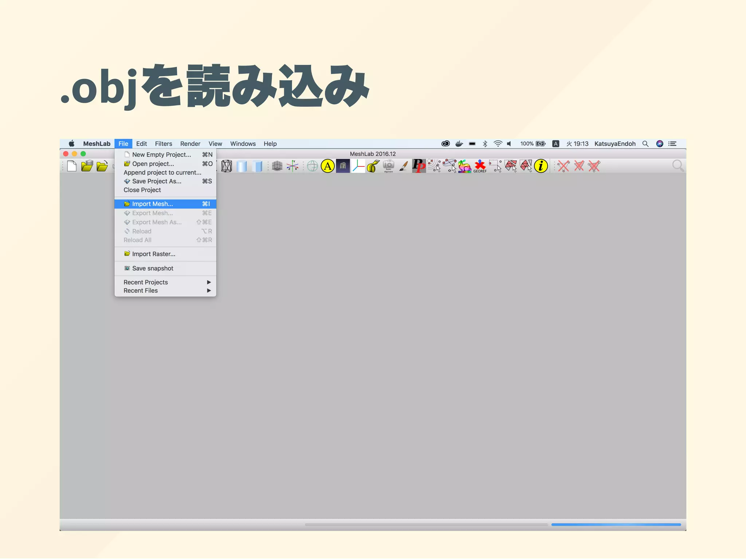Open the Edit menu

(x=141, y=144)
